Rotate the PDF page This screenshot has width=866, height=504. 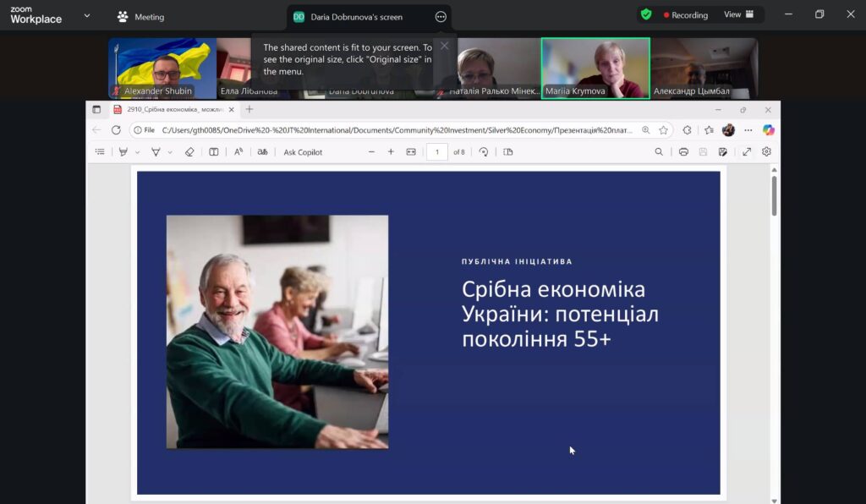484,152
